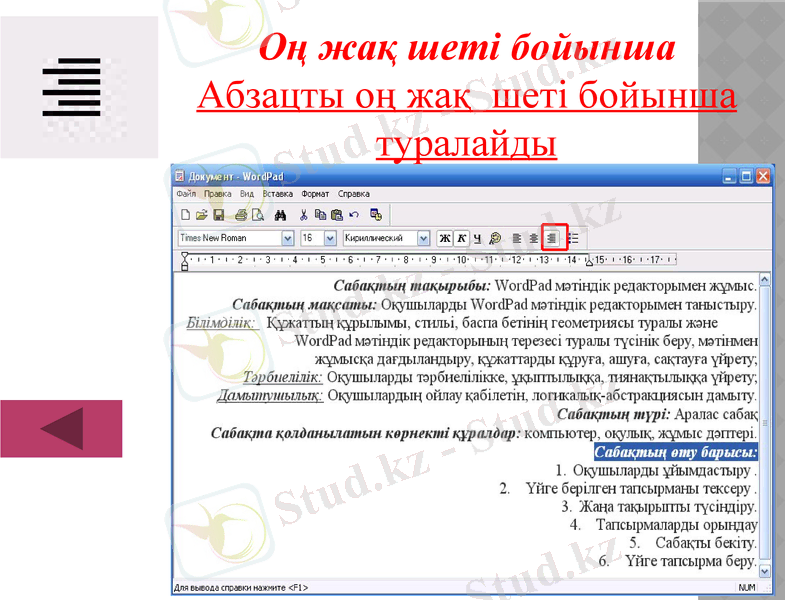Close the WordPad window
785x600 pixels.
pos(763,176)
